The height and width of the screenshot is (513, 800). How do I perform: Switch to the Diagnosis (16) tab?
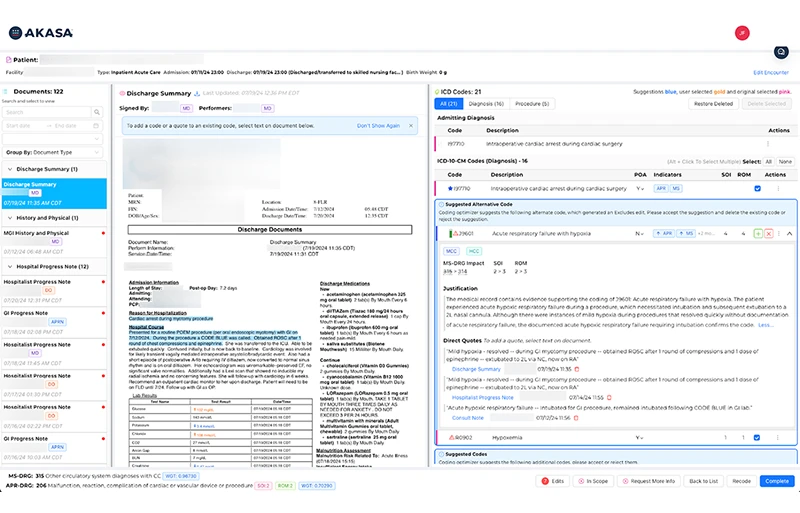click(486, 104)
